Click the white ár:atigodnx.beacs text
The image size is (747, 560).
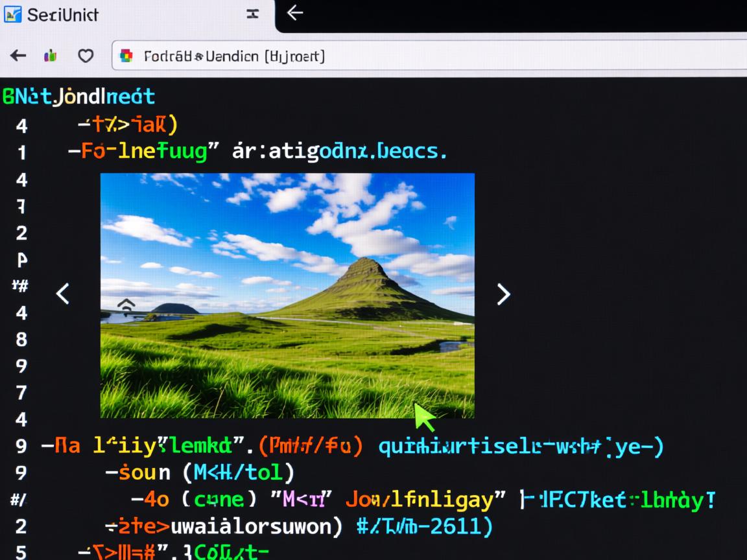tap(339, 152)
